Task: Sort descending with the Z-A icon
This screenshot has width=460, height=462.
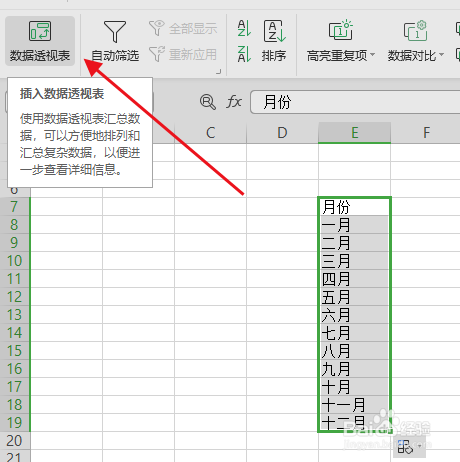Action: 244,54
